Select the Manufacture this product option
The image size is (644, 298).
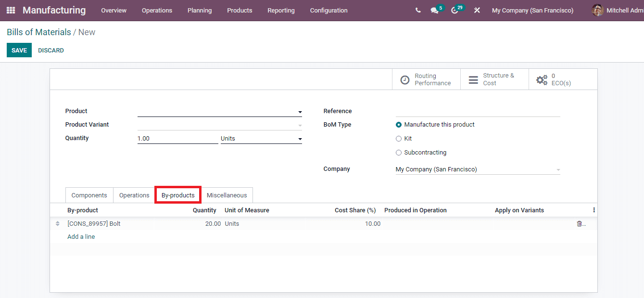tap(399, 124)
